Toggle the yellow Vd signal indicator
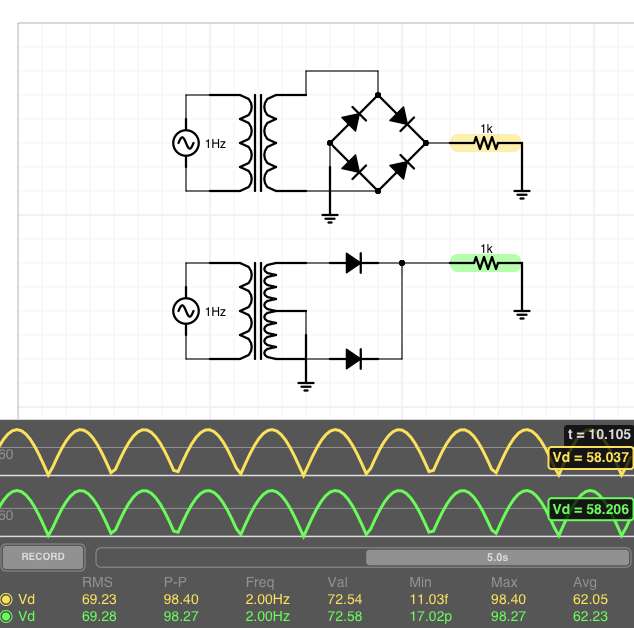The width and height of the screenshot is (634, 628). click(x=7, y=599)
